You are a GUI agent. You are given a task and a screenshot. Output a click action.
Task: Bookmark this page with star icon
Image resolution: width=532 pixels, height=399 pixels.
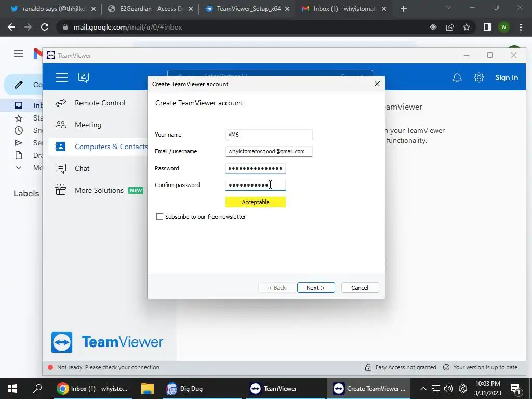(x=467, y=27)
